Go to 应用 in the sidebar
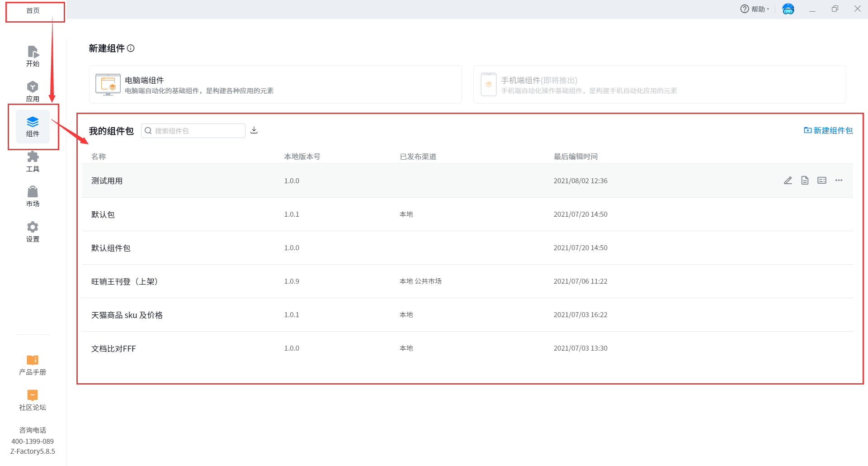Viewport: 868px width, 466px height. point(33,91)
